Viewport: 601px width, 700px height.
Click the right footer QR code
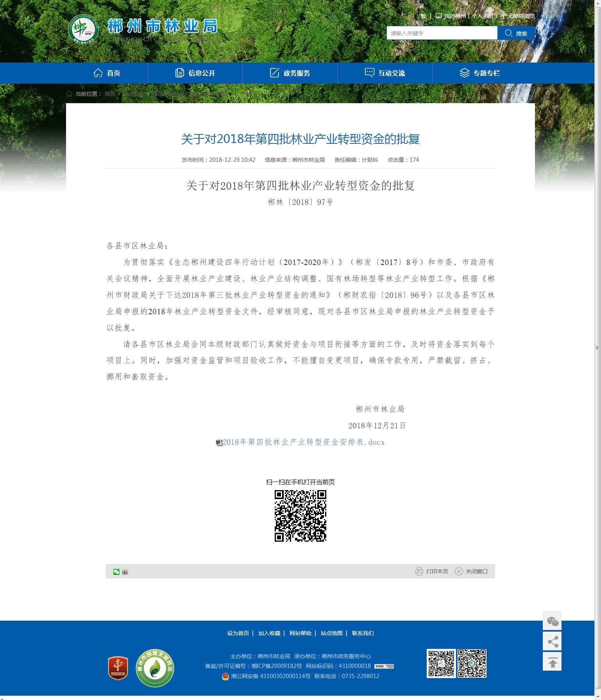472,664
